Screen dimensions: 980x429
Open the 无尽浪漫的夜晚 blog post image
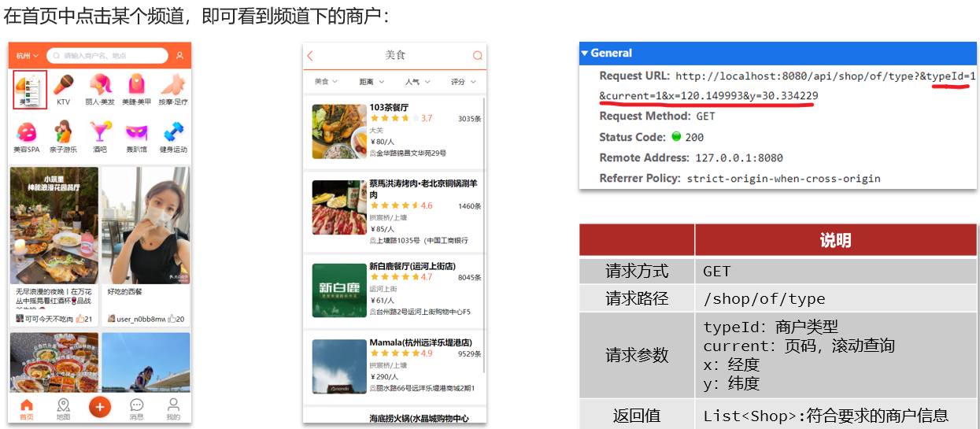[54, 225]
